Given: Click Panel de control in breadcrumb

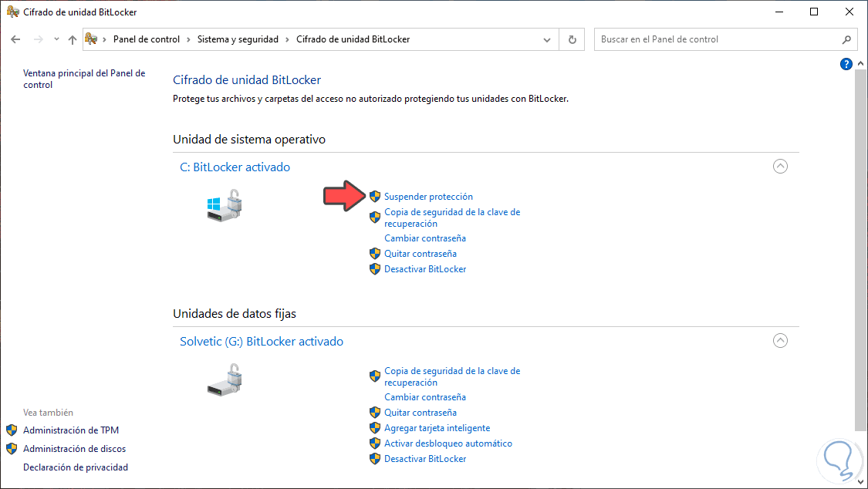Looking at the screenshot, I should [146, 39].
